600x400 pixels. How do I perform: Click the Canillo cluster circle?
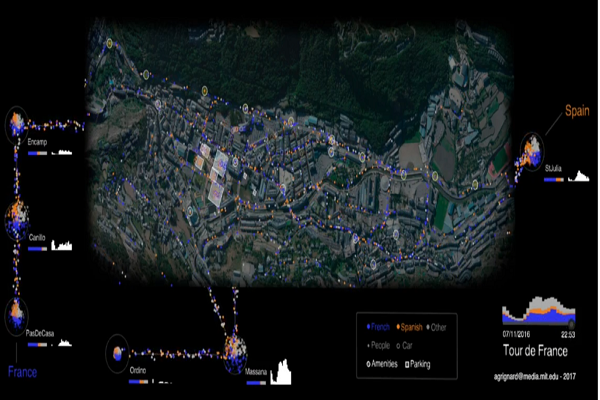coord(17,220)
